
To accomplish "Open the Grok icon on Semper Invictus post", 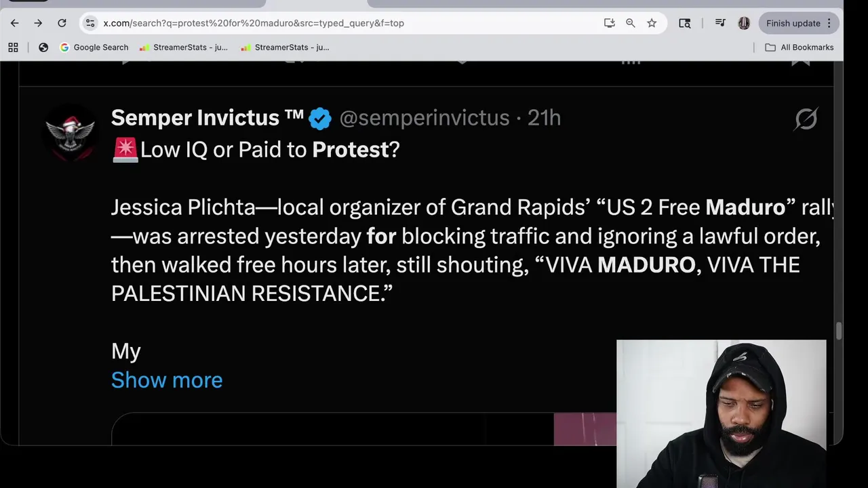I will pos(806,119).
